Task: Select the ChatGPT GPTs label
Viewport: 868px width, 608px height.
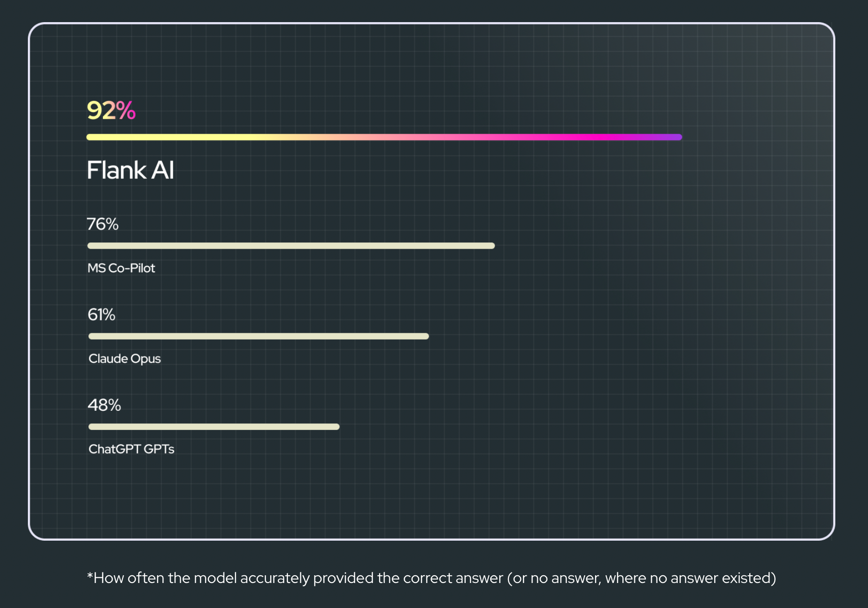Action: coord(131,449)
